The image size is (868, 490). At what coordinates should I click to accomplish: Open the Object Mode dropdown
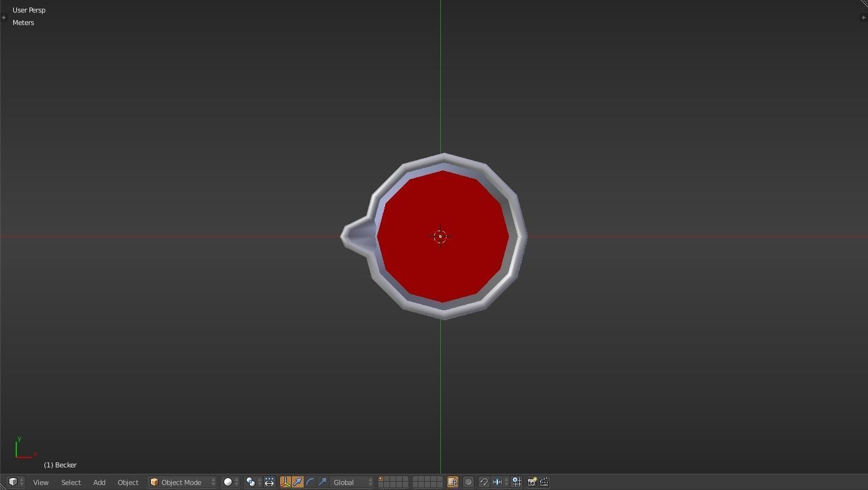(182, 482)
